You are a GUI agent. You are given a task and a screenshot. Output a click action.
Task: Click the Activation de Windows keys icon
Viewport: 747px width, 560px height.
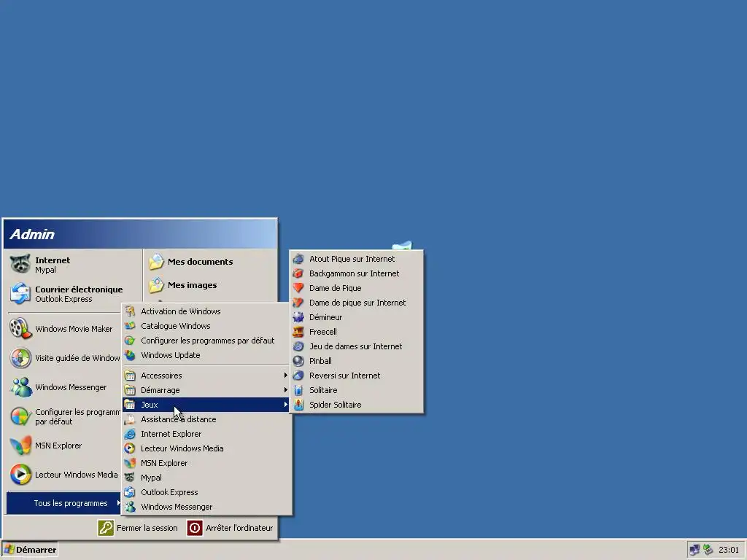[x=130, y=311]
